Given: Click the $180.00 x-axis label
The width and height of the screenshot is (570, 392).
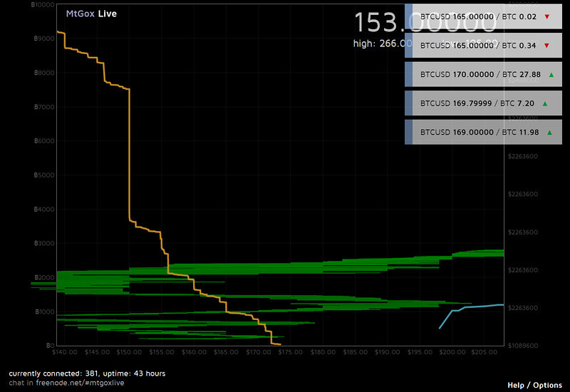Looking at the screenshot, I should [323, 352].
